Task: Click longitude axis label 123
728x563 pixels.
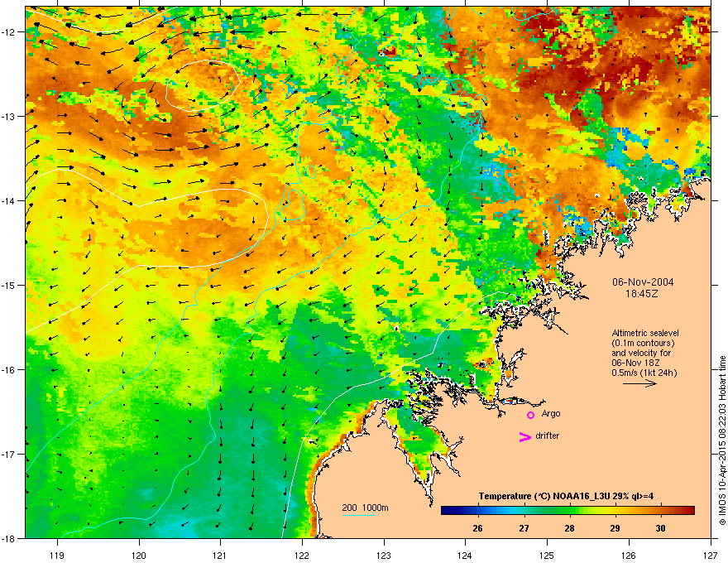Action: click(x=384, y=555)
